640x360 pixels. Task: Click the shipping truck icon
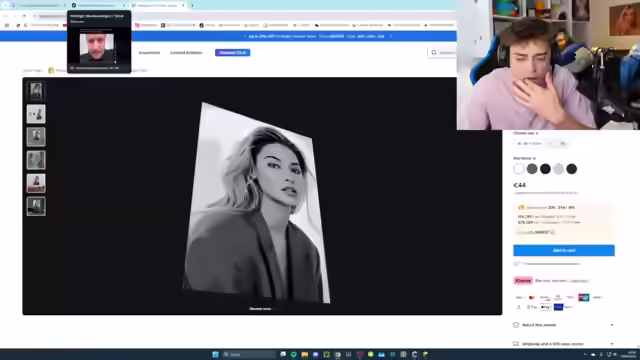pyautogui.click(x=516, y=344)
